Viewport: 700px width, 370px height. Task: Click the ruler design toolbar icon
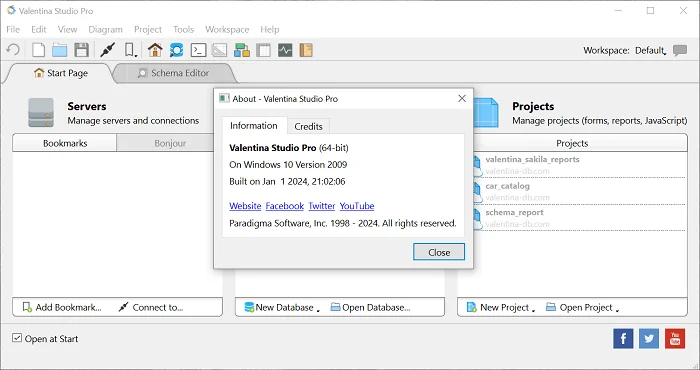click(x=219, y=50)
